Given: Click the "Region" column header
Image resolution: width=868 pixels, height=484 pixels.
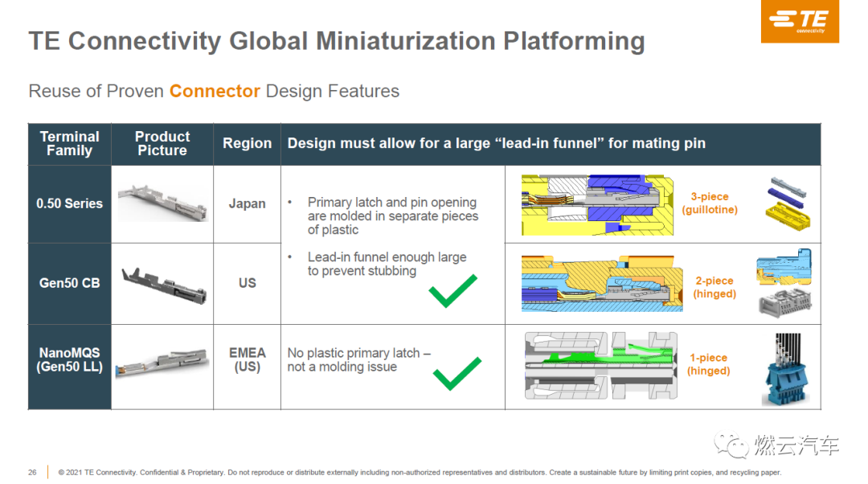Looking at the screenshot, I should (247, 143).
